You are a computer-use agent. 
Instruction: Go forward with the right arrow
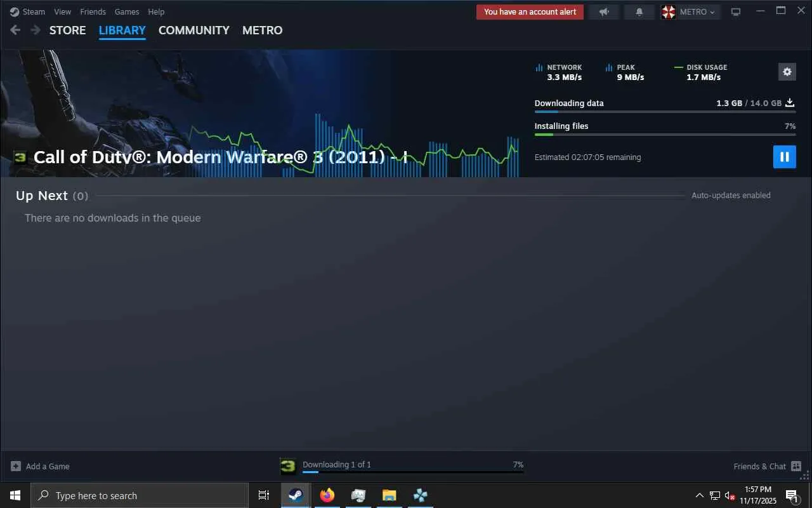pos(36,30)
